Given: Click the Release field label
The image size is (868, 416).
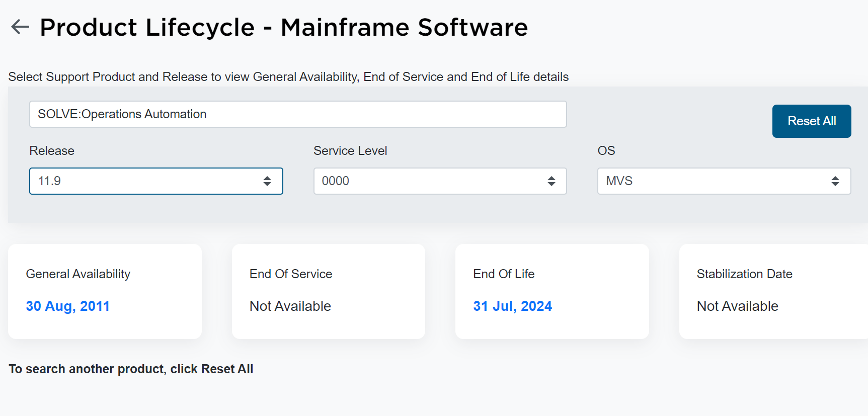Looking at the screenshot, I should click(x=52, y=151).
